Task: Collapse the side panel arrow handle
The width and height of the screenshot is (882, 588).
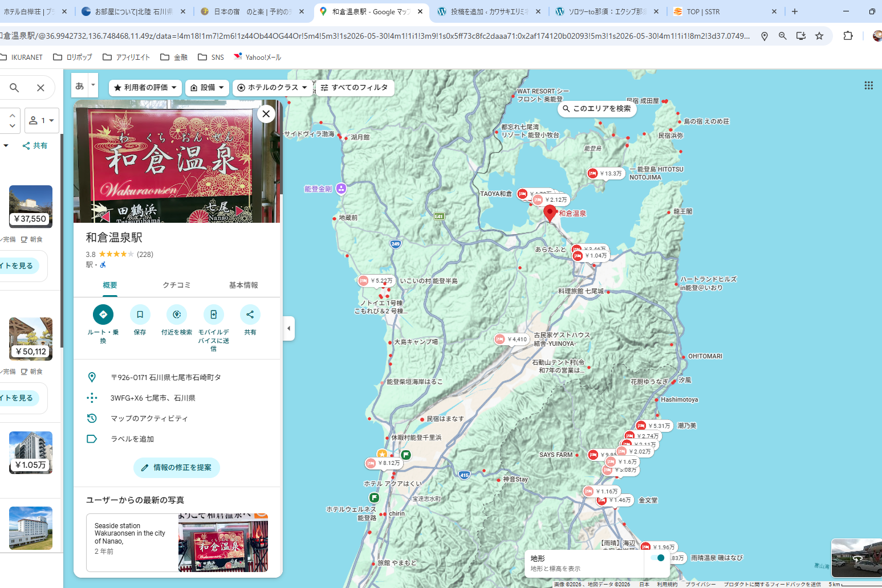Action: [x=288, y=328]
